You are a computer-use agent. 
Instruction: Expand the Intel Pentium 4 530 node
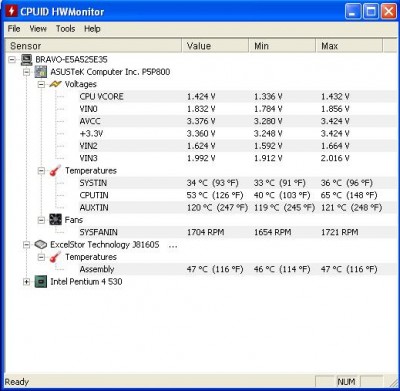[x=27, y=282]
